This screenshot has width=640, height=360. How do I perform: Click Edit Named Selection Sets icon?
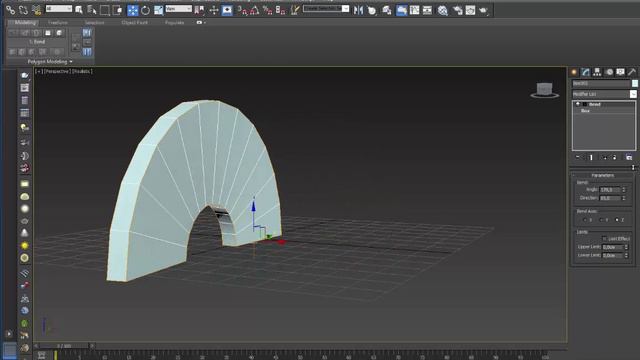tap(295, 10)
